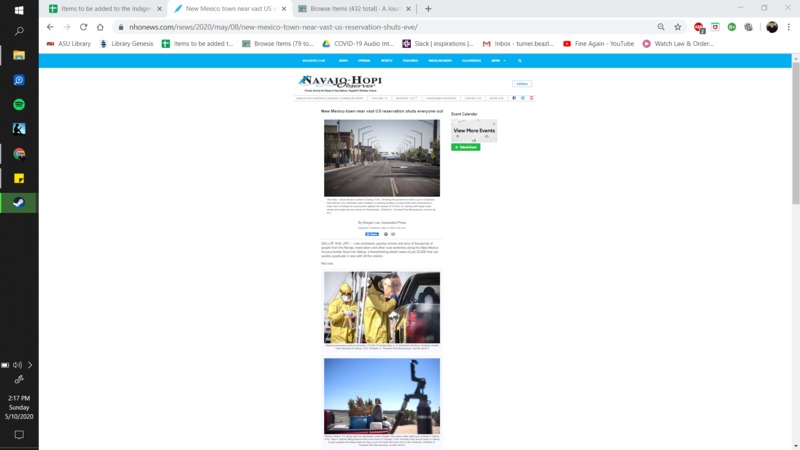This screenshot has height=450, width=800.
Task: Click the green button under Event Calendar
Action: (465, 147)
